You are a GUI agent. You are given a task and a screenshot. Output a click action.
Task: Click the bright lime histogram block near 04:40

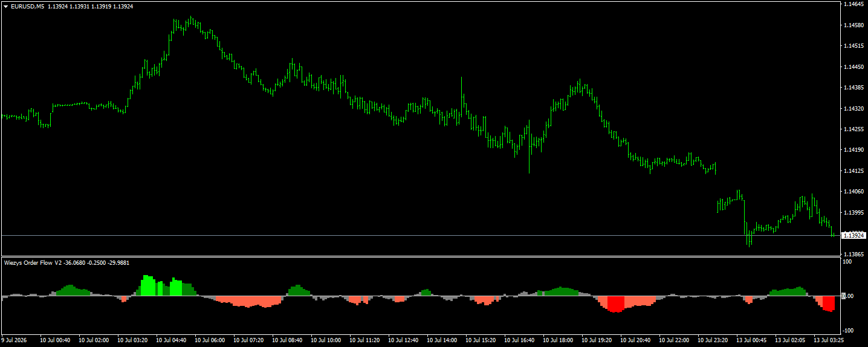pyautogui.click(x=176, y=287)
